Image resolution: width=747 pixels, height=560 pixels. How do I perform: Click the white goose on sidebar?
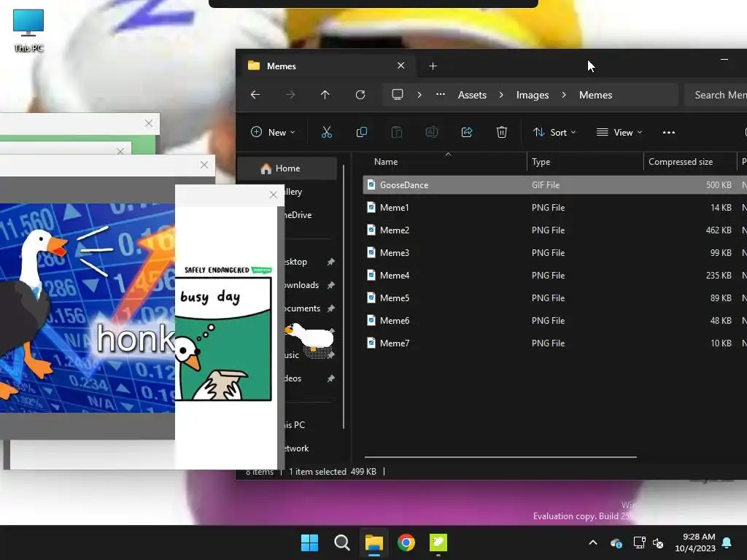(309, 337)
